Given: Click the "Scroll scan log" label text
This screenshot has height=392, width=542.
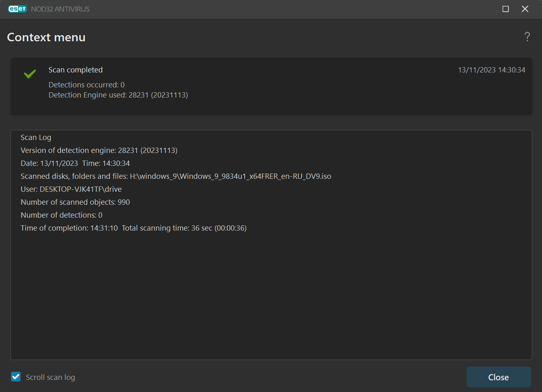Looking at the screenshot, I should point(51,377).
